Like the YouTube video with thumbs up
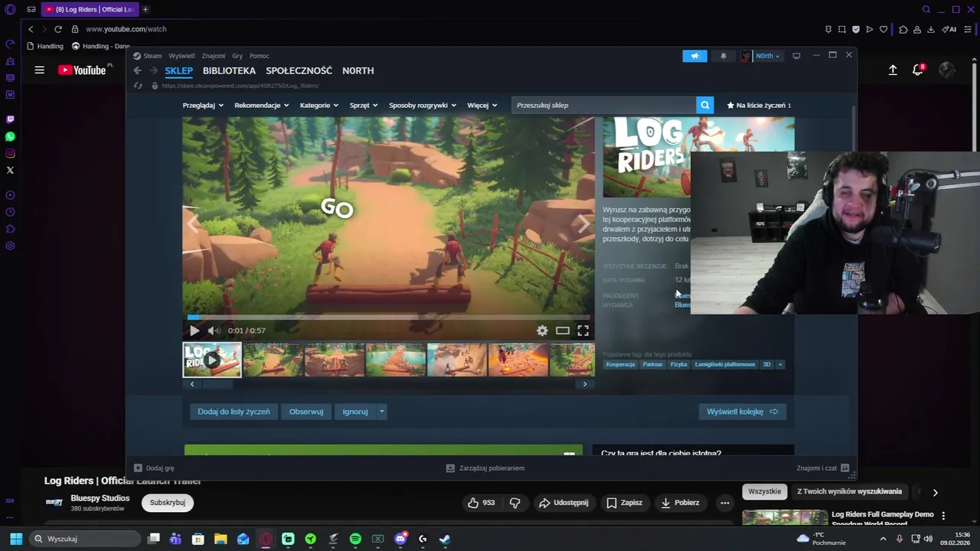The image size is (980, 551). click(482, 503)
